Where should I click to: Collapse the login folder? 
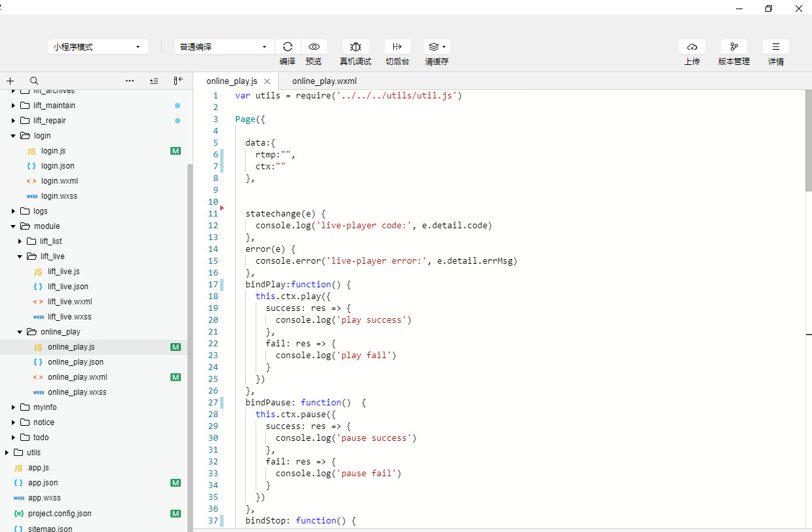[x=13, y=136]
